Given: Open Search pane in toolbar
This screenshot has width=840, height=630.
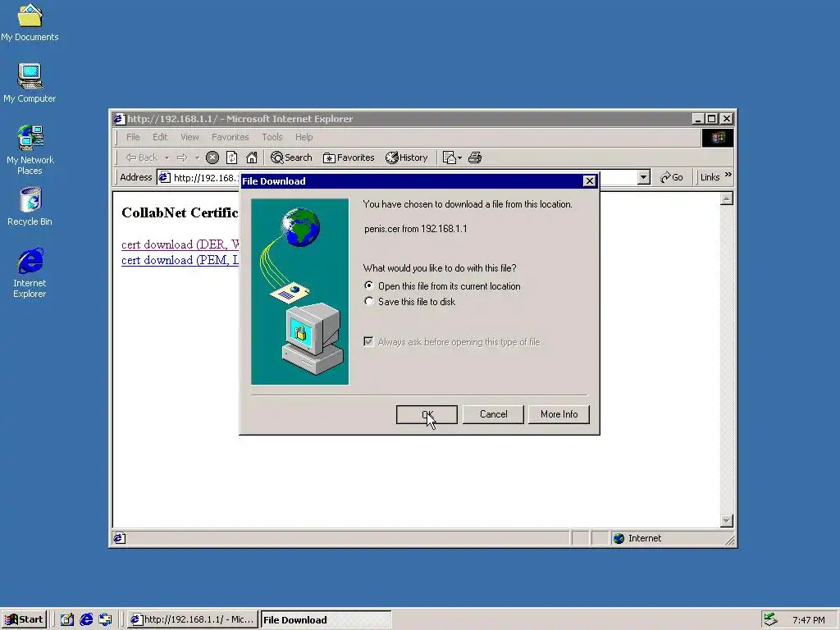Looking at the screenshot, I should coord(291,157).
